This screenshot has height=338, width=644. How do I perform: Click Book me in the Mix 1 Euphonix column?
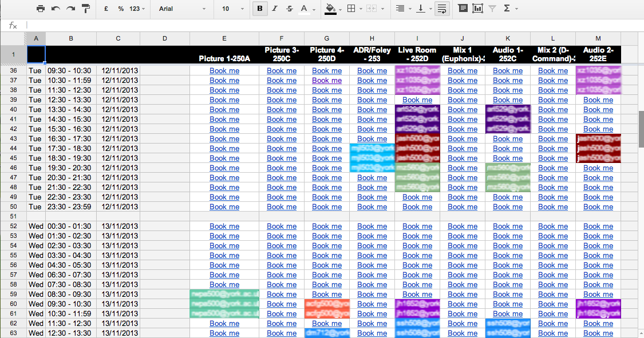[463, 70]
